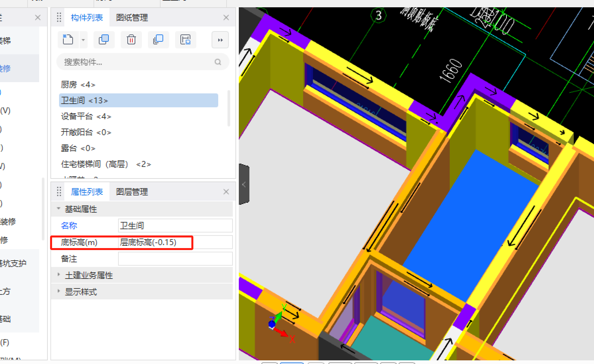Switch to the 构件列表 tab
This screenshot has height=364, width=594.
tap(87, 18)
